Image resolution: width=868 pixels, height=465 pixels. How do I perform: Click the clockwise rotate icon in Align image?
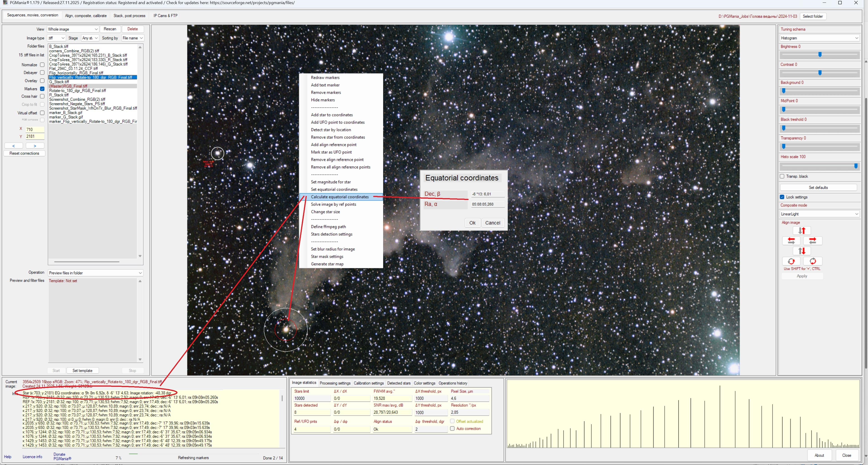(812, 261)
